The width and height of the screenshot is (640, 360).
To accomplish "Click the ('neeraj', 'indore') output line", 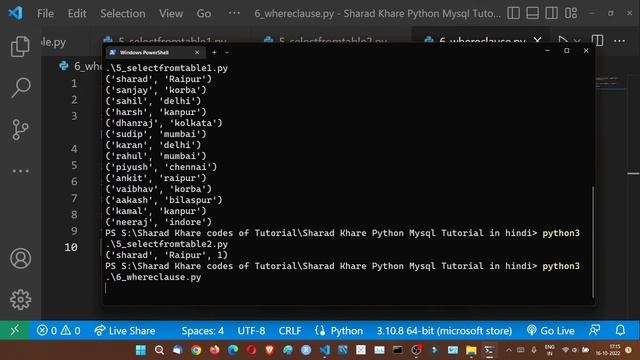I will [x=158, y=222].
